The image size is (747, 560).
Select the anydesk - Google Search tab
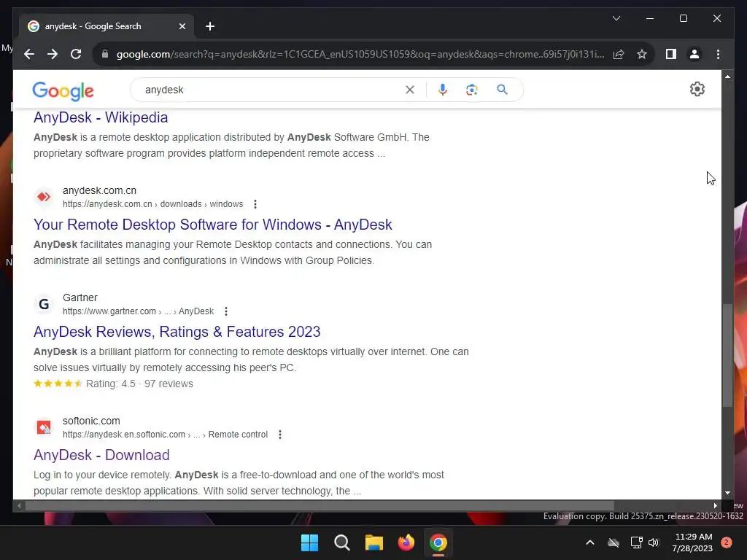(106, 26)
